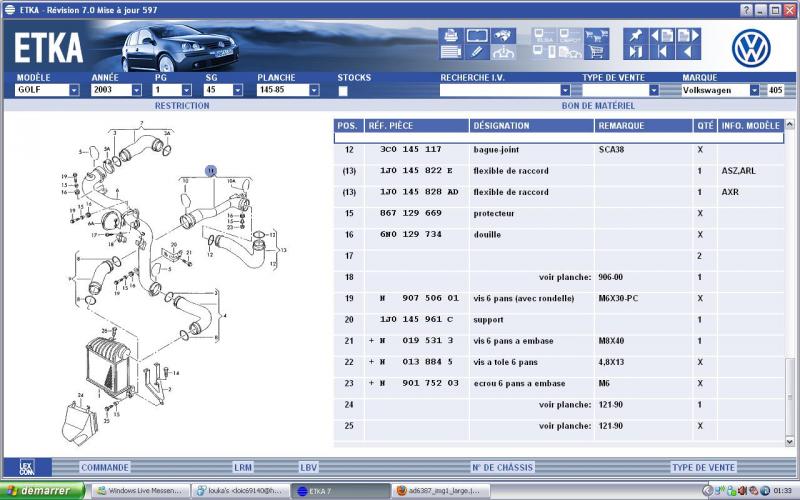The width and height of the screenshot is (800, 500).
Task: Expand the PG dropdown
Action: click(x=186, y=90)
